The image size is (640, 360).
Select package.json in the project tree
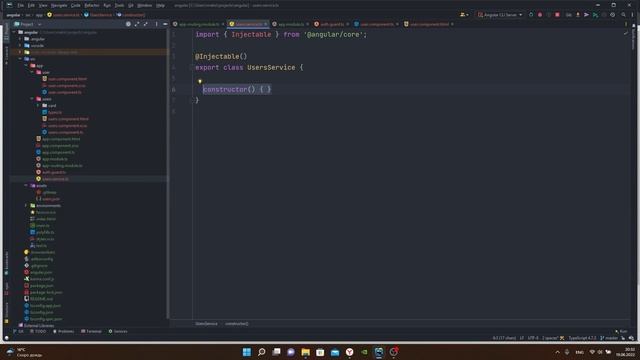click(x=41, y=286)
